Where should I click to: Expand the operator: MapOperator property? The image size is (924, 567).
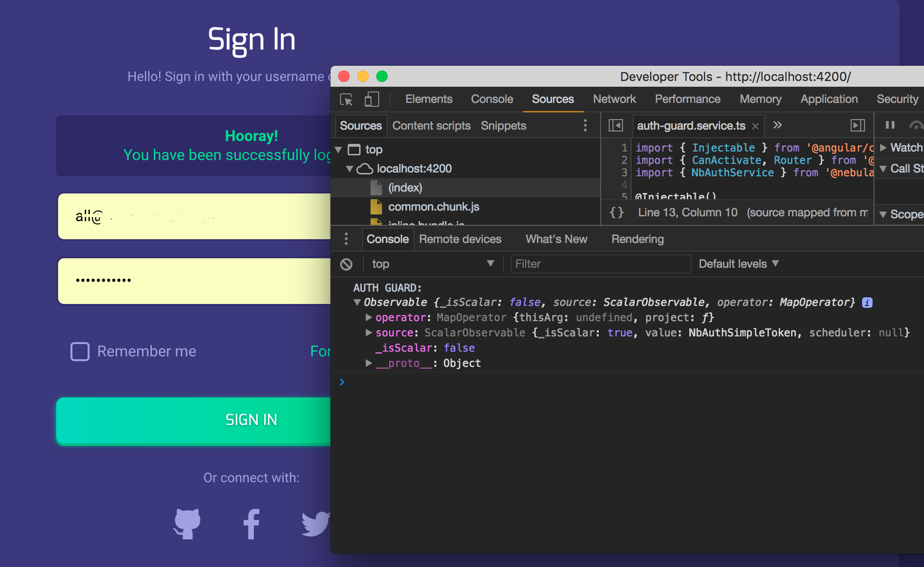369,317
